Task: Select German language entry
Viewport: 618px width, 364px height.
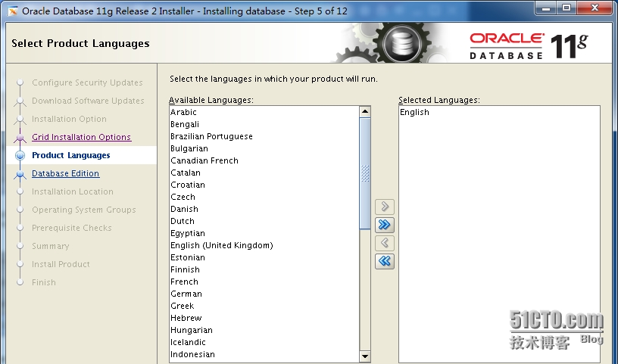Action: click(x=264, y=294)
